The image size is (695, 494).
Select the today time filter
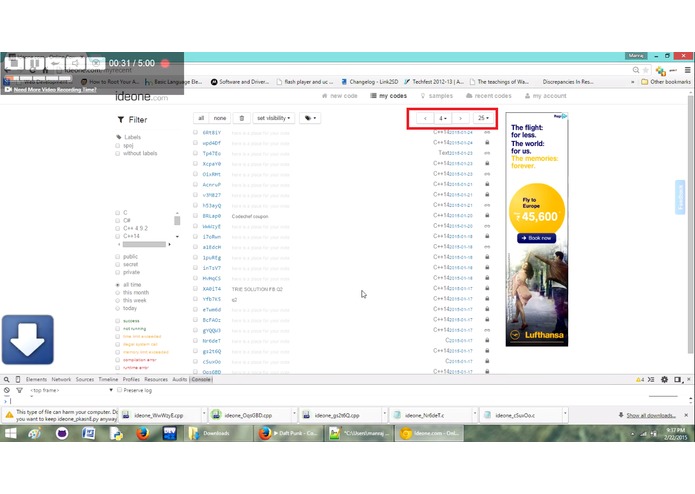[117, 308]
